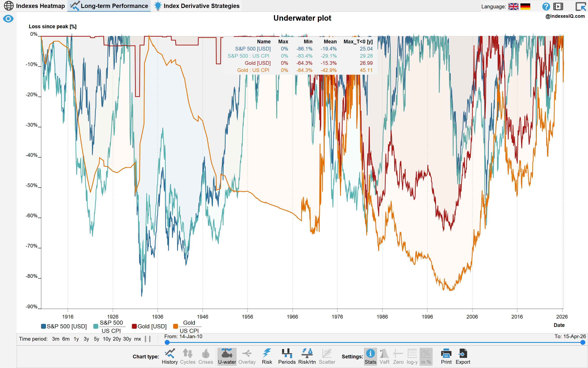Set time period to 30y

pos(127,339)
